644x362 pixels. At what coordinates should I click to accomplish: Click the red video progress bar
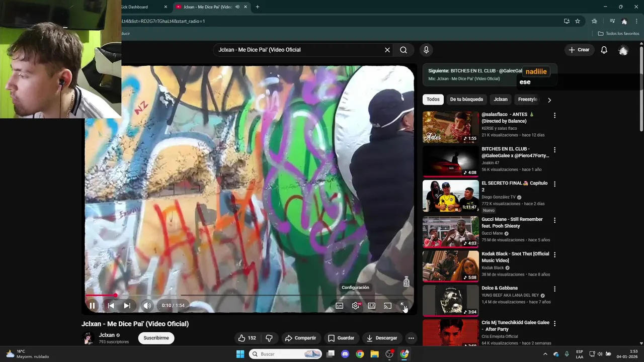(x=100, y=295)
